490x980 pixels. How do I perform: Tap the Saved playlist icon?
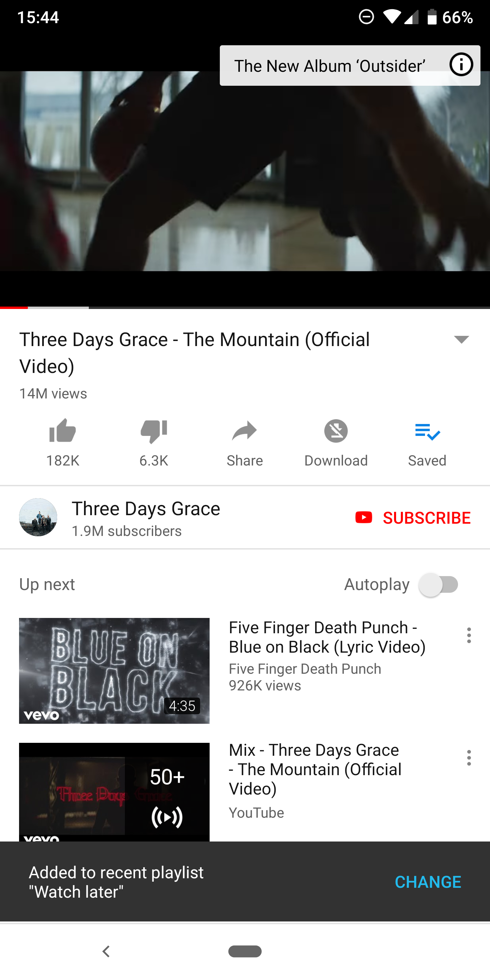click(x=427, y=431)
